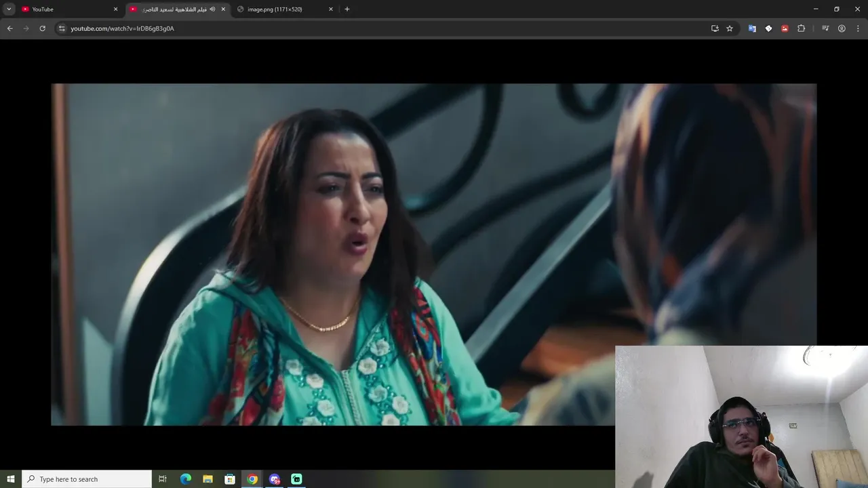Open the Extensions puzzle menu

[801, 28]
